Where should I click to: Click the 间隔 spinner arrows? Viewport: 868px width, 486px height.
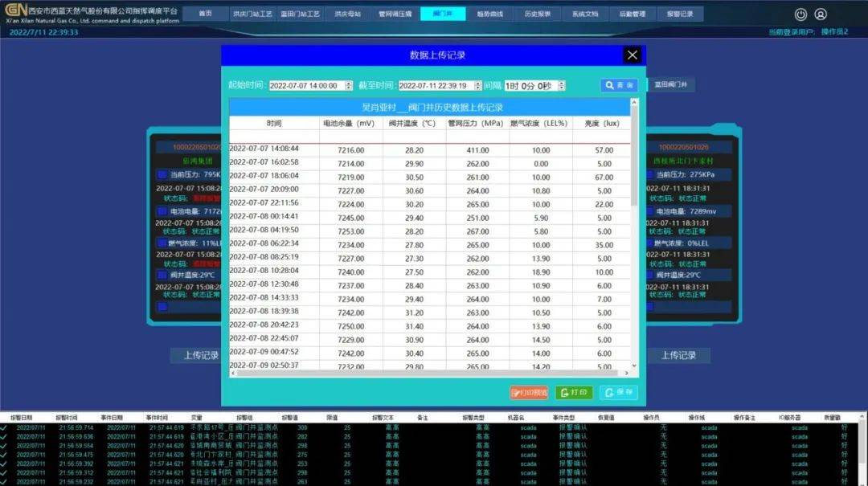pos(561,86)
